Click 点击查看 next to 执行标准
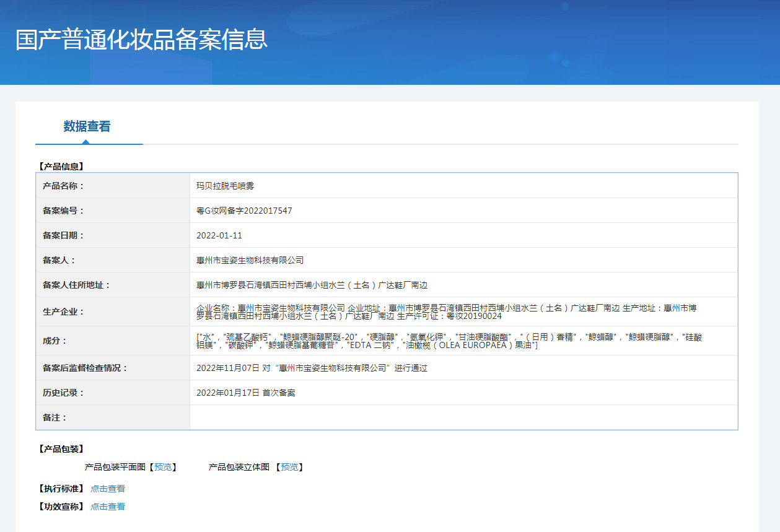This screenshot has width=780, height=532. [108, 489]
